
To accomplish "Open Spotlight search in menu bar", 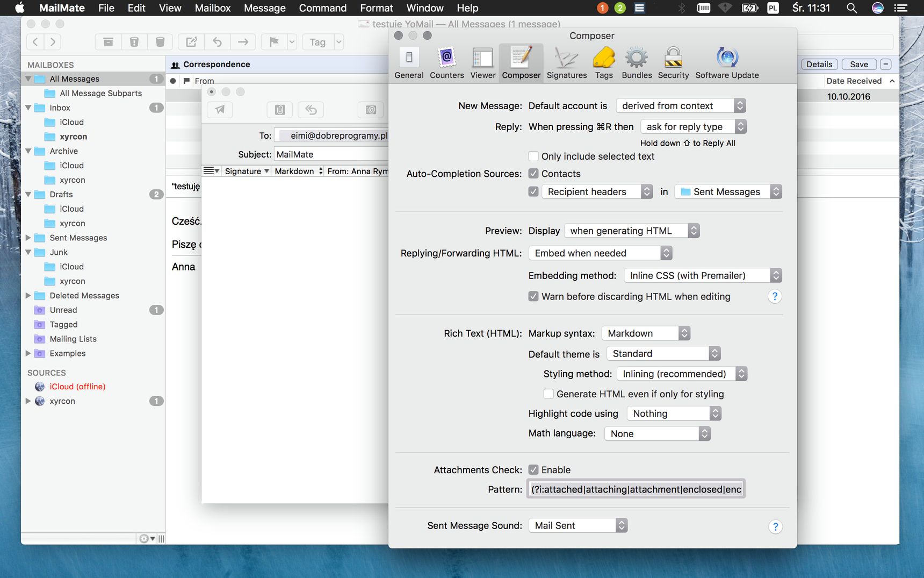I will click(851, 8).
